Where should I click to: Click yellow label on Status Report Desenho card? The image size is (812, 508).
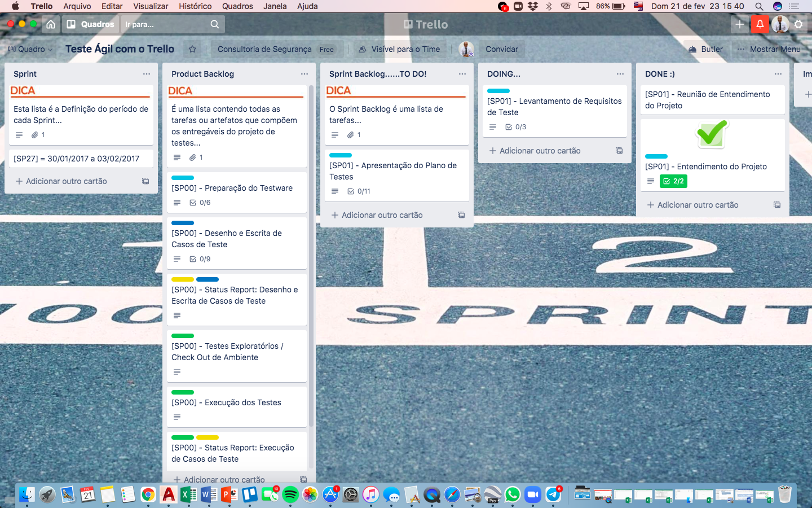pyautogui.click(x=183, y=279)
